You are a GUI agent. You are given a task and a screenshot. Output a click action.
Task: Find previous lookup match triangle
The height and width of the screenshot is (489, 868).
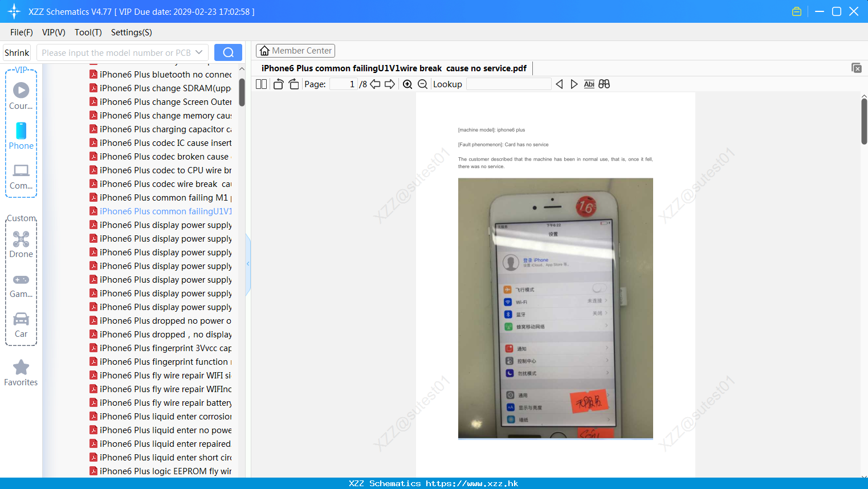tap(559, 84)
